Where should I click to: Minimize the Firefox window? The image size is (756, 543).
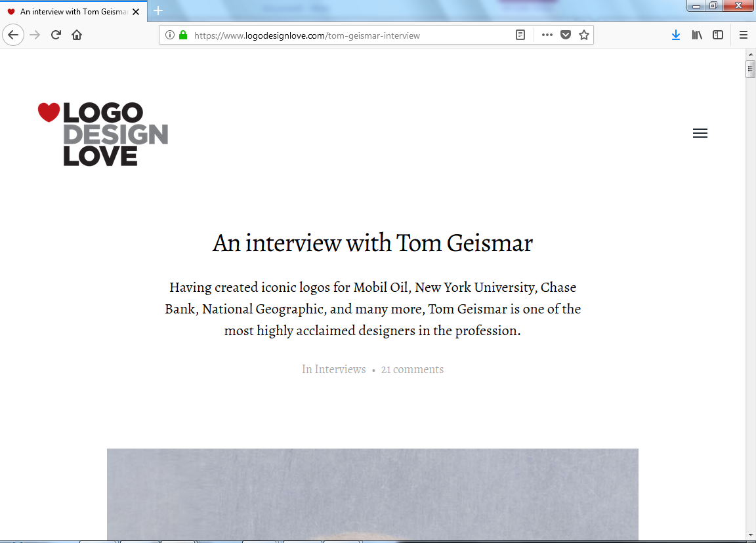pos(696,6)
